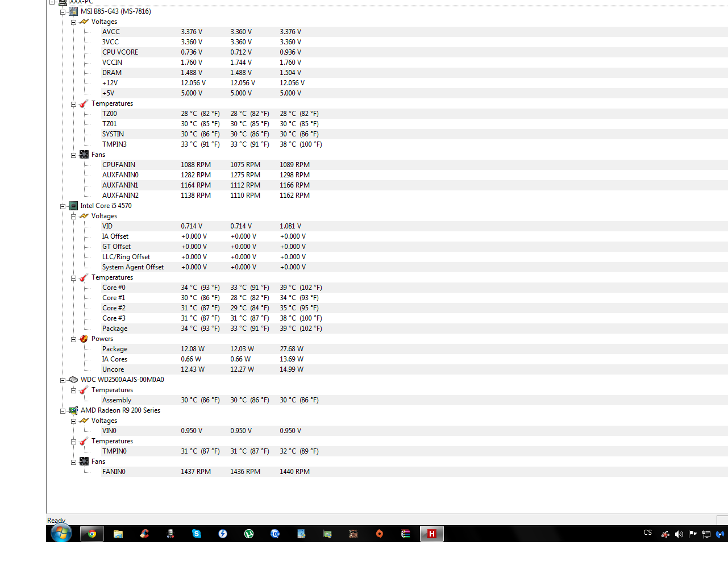Image resolution: width=728 pixels, height=582 pixels.
Task: Collapse Temperatures under the WDC drive
Action: (x=74, y=390)
